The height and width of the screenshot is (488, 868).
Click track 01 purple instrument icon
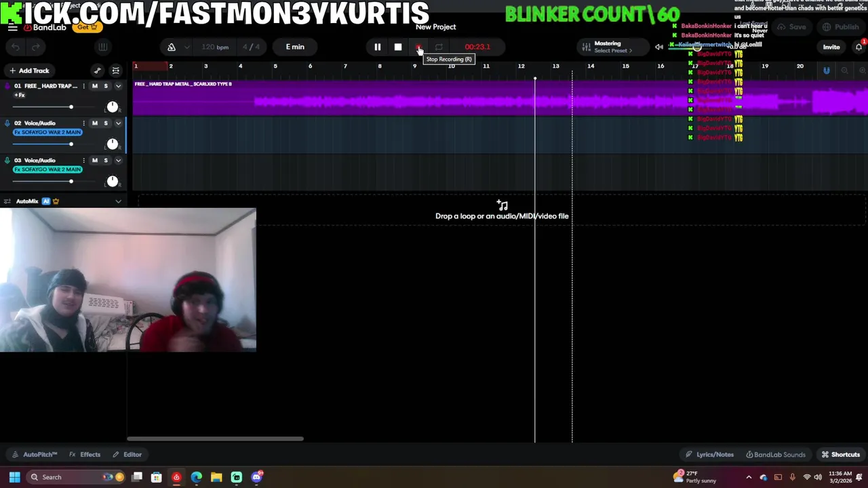(x=7, y=86)
